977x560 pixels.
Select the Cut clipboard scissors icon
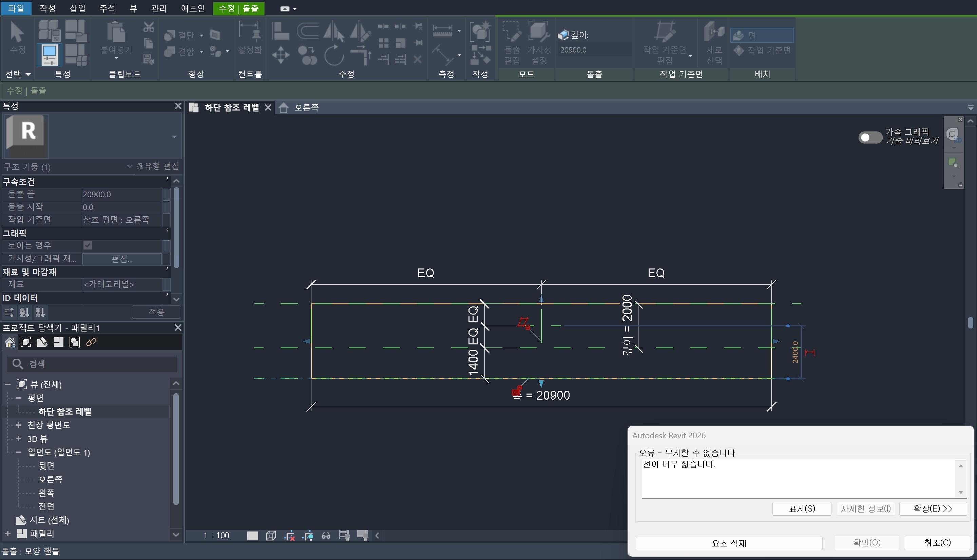[149, 27]
